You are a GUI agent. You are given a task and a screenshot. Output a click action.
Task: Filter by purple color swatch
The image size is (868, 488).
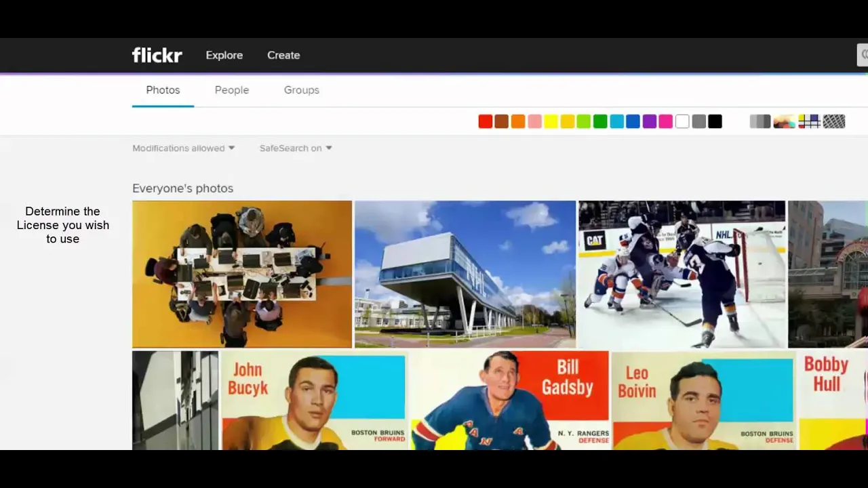point(650,121)
